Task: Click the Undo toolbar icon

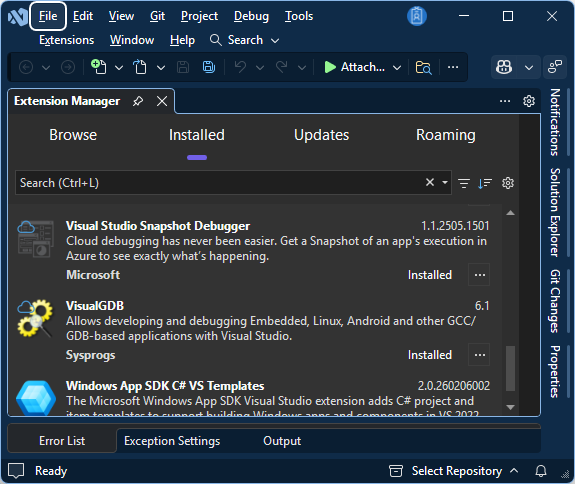Action: 240,67
